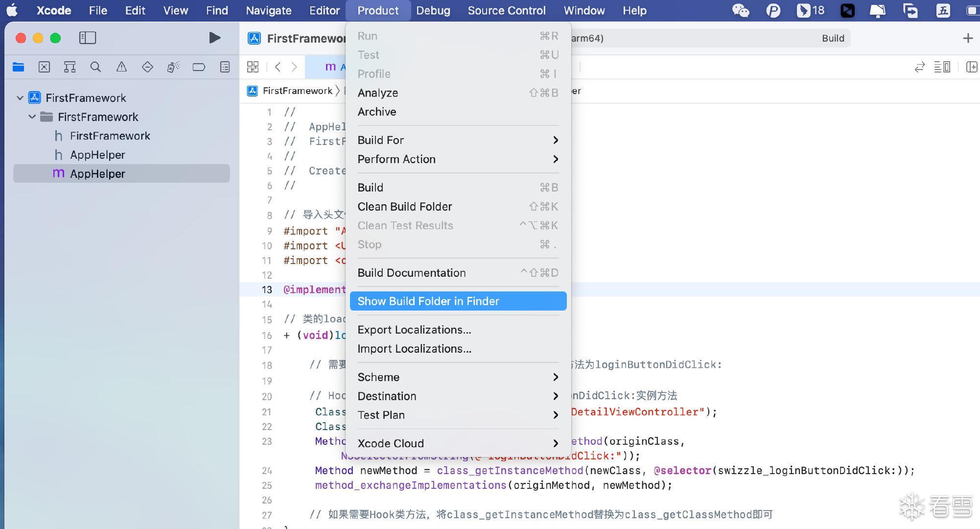Collapse the FirstFramework group folder
Screen dimensions: 980x529
coord(32,117)
